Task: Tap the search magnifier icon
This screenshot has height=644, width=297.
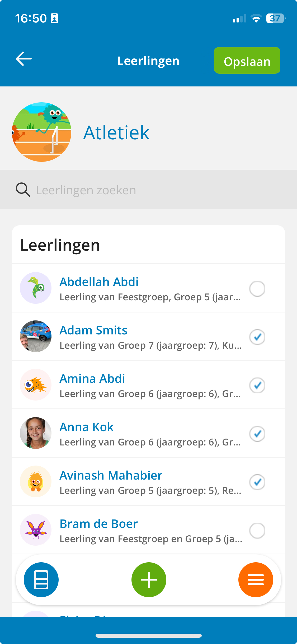Action: 23,190
